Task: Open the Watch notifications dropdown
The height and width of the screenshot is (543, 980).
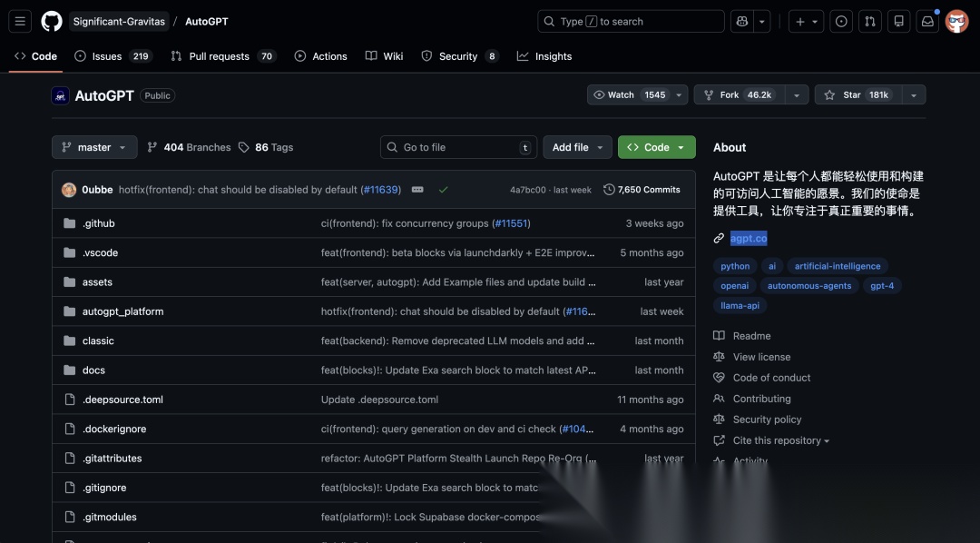Action: [638, 95]
